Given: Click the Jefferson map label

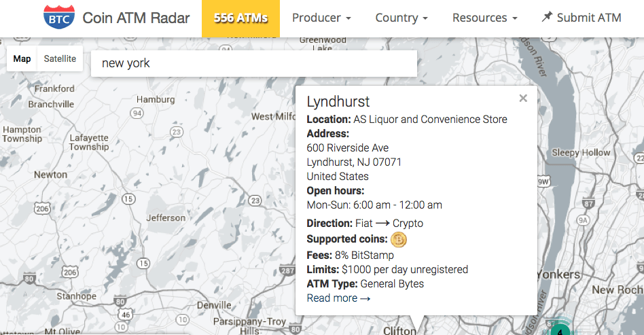Looking at the screenshot, I should click(166, 218).
